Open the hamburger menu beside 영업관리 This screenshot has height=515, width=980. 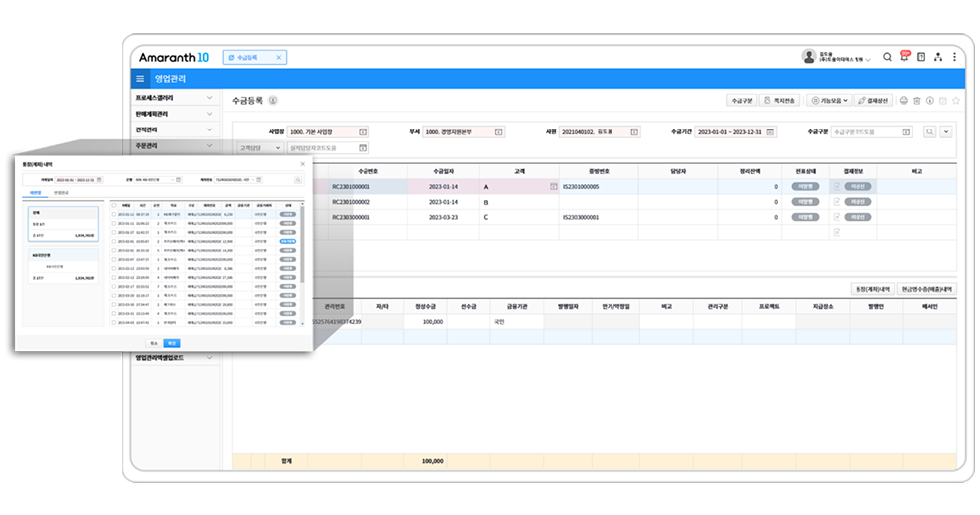(x=140, y=79)
